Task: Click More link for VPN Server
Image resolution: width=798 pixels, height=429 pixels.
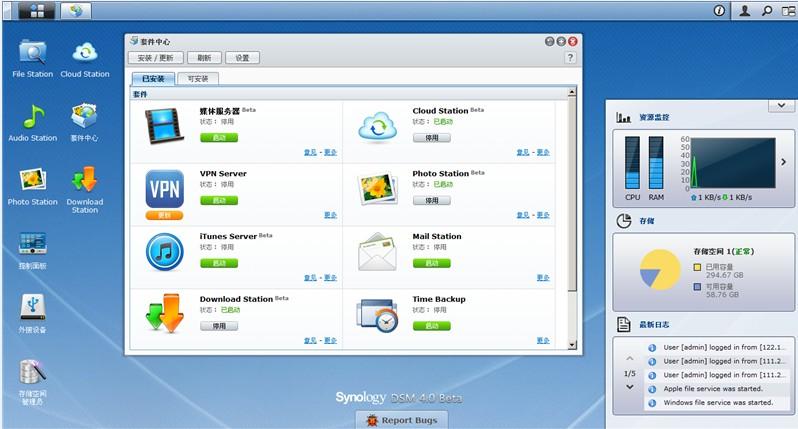Action: point(330,215)
